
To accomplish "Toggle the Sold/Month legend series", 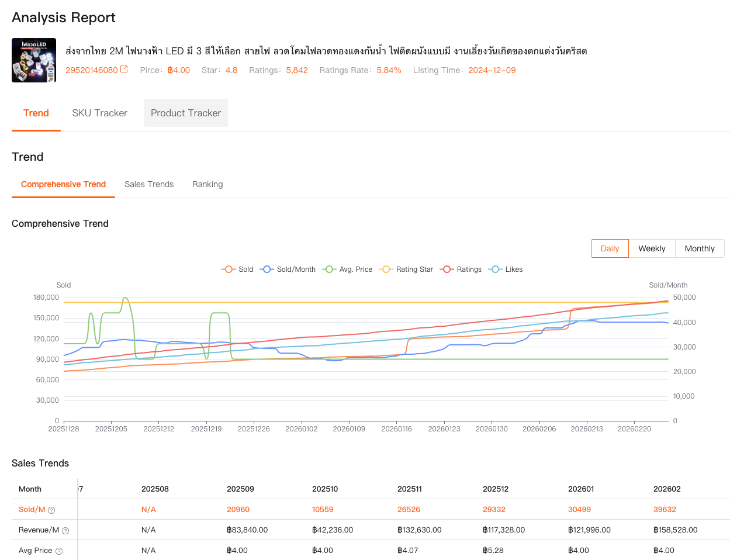I will click(x=288, y=269).
